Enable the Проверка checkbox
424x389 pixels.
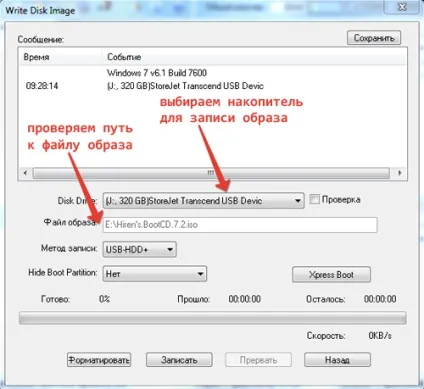[314, 200]
